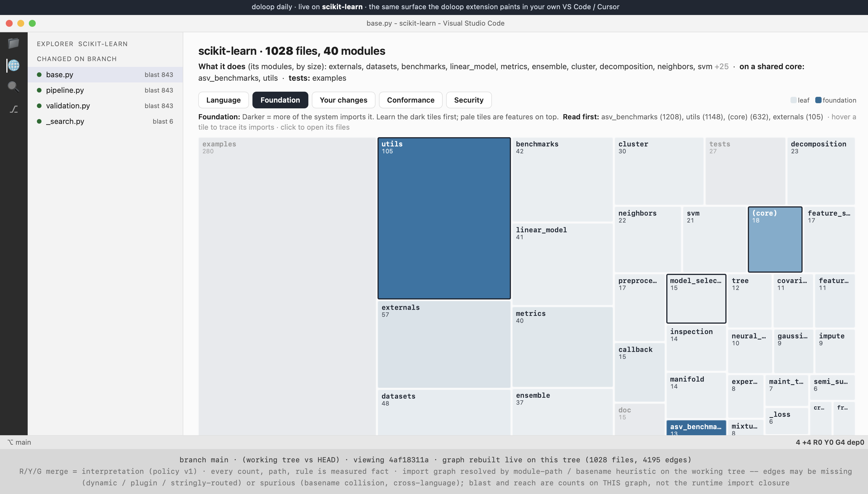Click the '4 +4 R0 Y0 G4 dep0' status
This screenshot has height=494, width=868.
click(830, 442)
